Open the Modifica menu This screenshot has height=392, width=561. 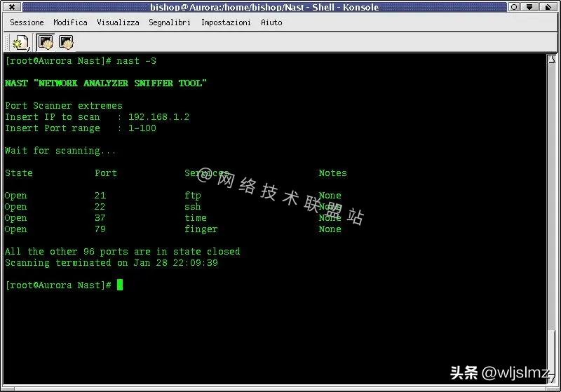[71, 22]
